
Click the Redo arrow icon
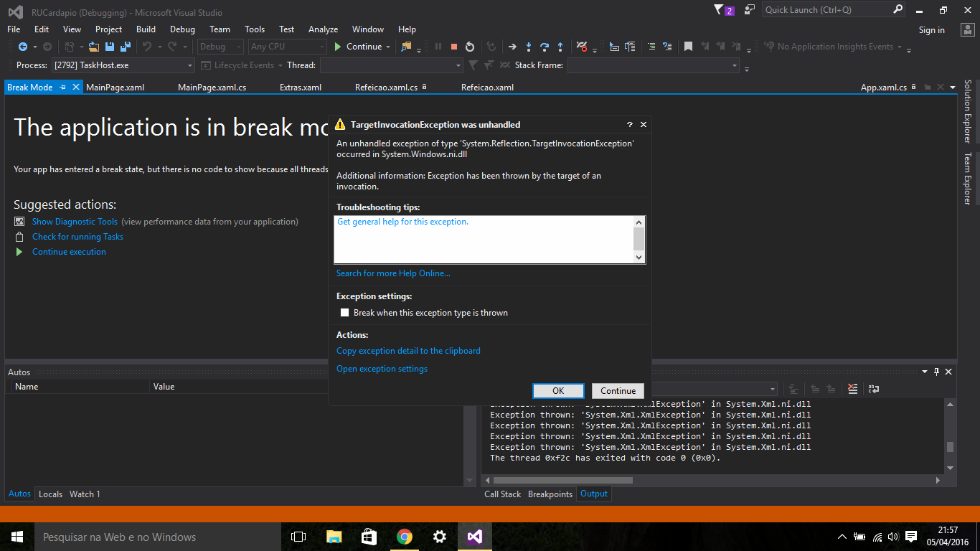click(172, 47)
